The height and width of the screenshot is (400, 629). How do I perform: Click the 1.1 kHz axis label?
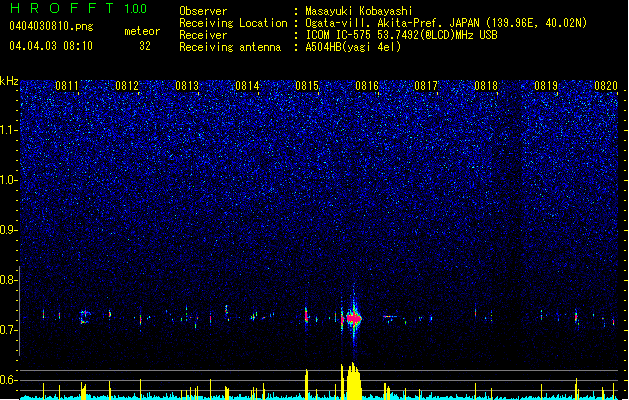click(x=8, y=130)
